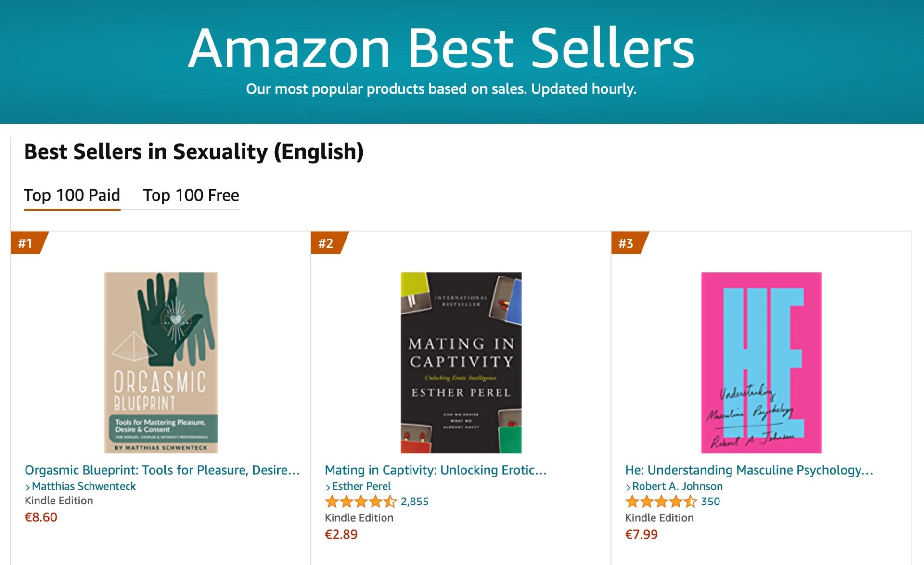Click the €2.89 price of Mating in Captivity
The height and width of the screenshot is (565, 924).
point(341,534)
